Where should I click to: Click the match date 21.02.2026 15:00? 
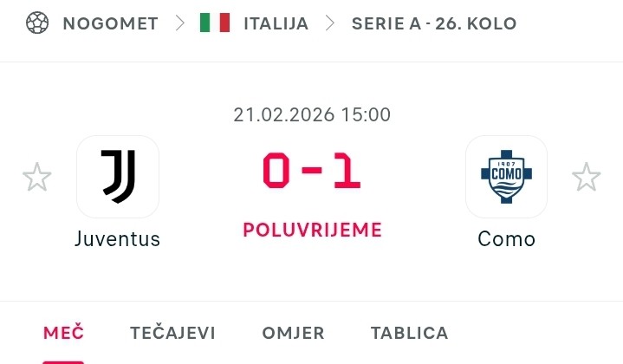(312, 114)
